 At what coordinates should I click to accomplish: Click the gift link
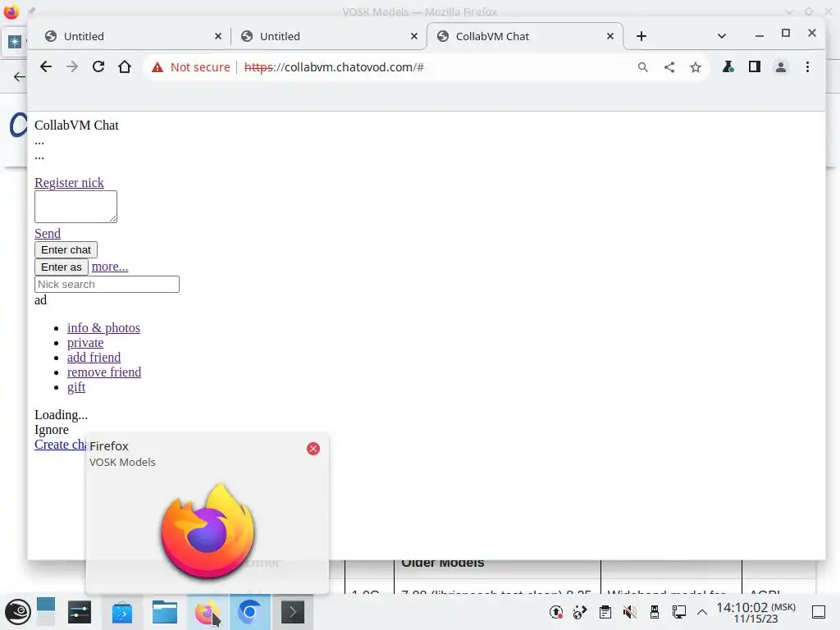[76, 387]
